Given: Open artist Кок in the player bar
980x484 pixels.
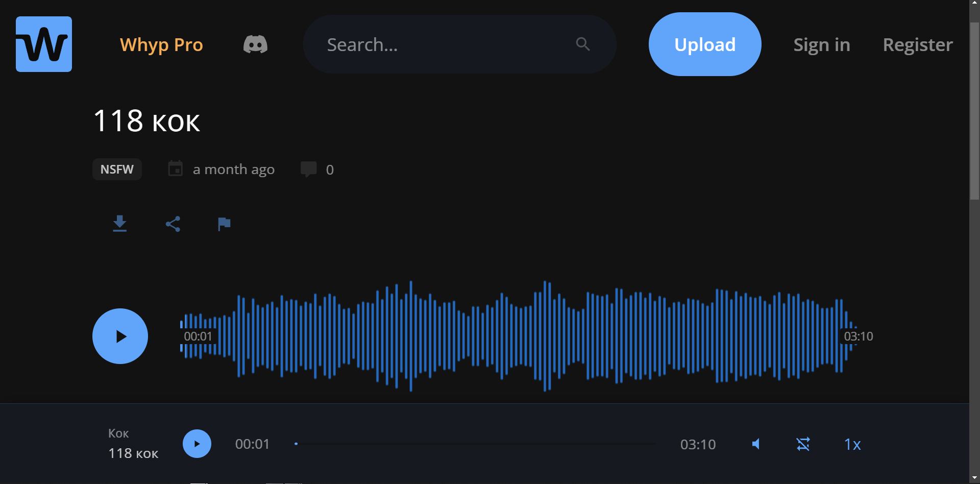Looking at the screenshot, I should coord(118,433).
